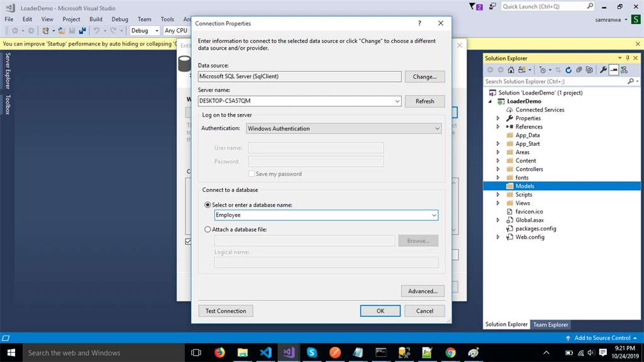The width and height of the screenshot is (644, 362).
Task: Click the Test Connection button
Action: [226, 311]
